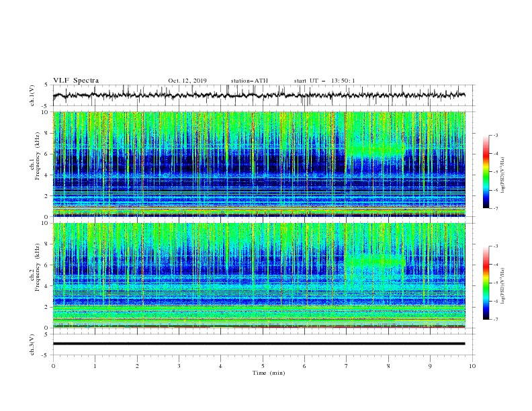532x411 pixels.
Task: Click the "VLF Spectra" title text
Action: (x=76, y=81)
